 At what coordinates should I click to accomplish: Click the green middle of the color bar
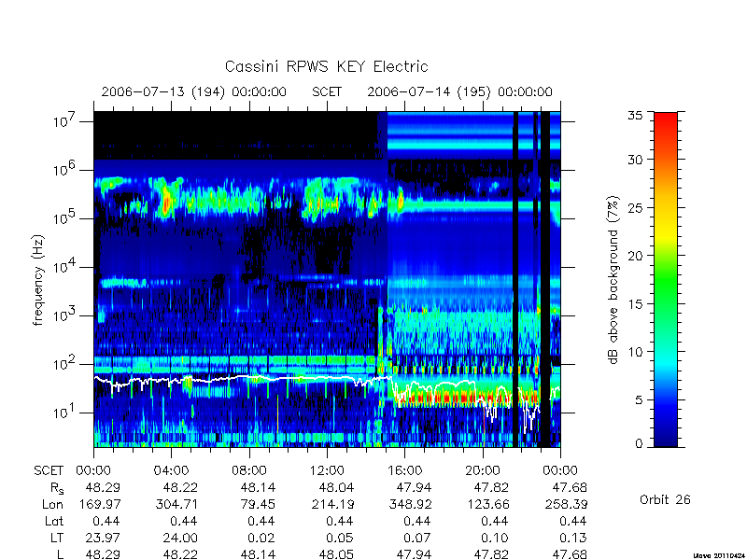point(666,280)
